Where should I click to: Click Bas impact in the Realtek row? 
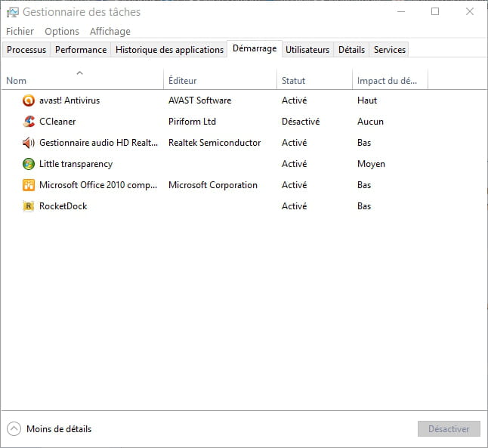[x=364, y=143]
